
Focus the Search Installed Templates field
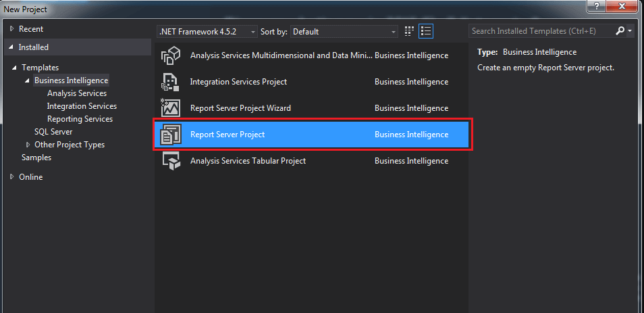(541, 31)
